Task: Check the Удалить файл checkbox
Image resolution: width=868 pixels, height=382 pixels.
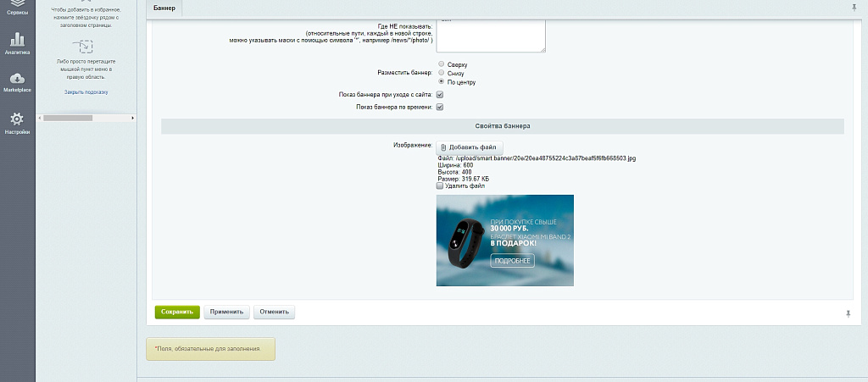Action: (440, 185)
